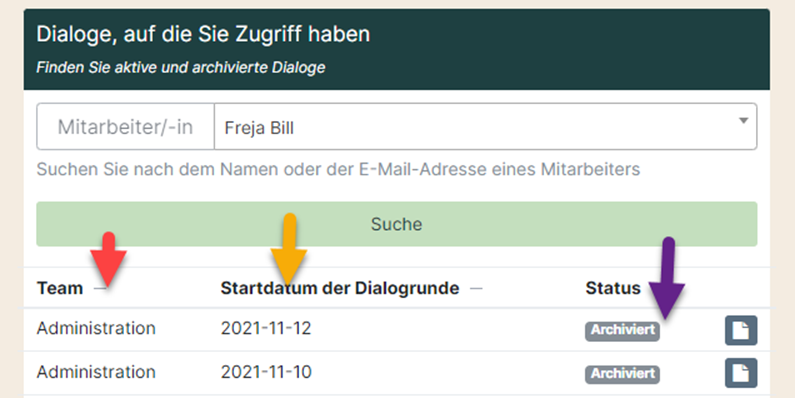
Task: Click the hint text about searching employee name
Action: (x=338, y=169)
